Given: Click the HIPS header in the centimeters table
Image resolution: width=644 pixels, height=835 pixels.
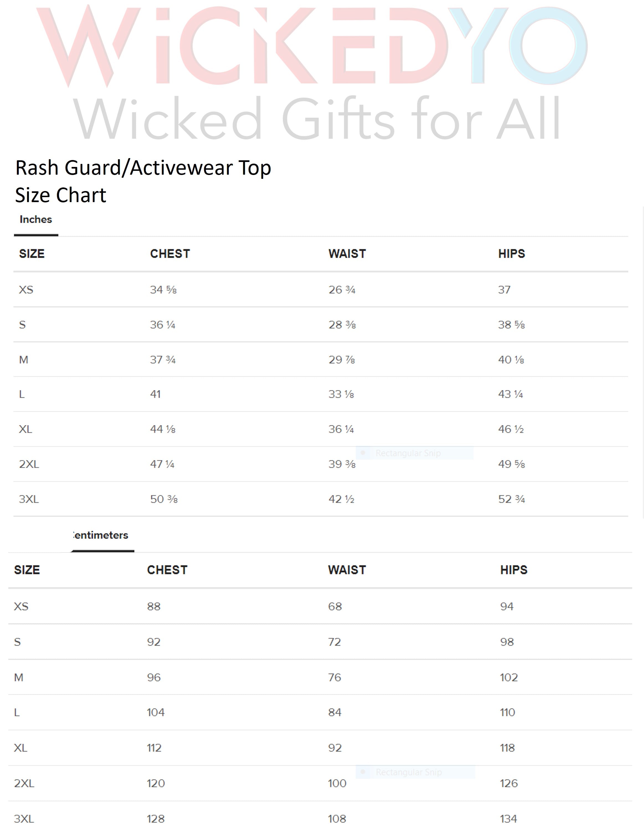Looking at the screenshot, I should 513,570.
